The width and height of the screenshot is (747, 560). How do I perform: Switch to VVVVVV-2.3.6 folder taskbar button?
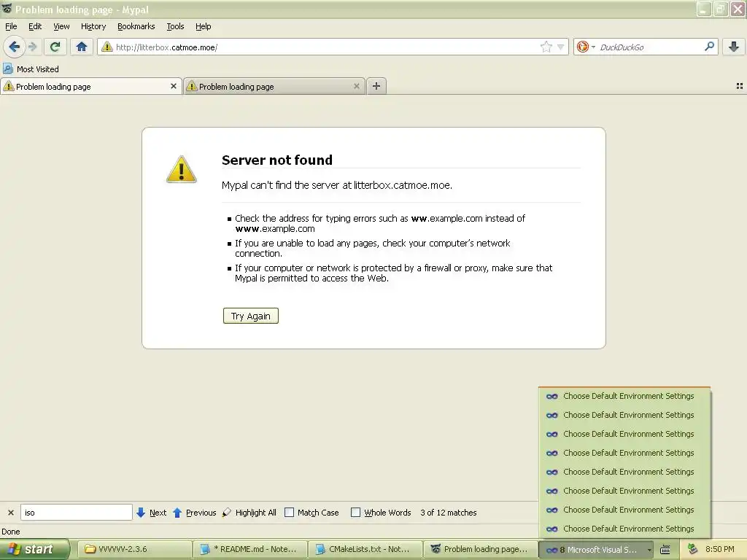pos(134,549)
